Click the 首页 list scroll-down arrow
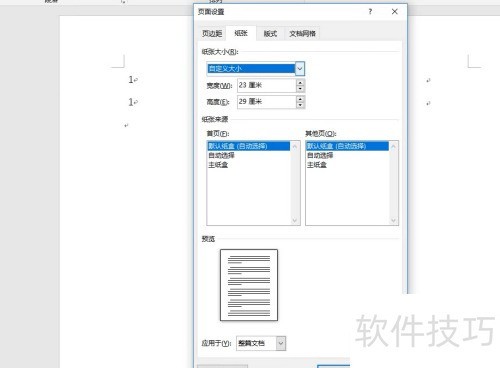The height and width of the screenshot is (368, 500). (295, 220)
